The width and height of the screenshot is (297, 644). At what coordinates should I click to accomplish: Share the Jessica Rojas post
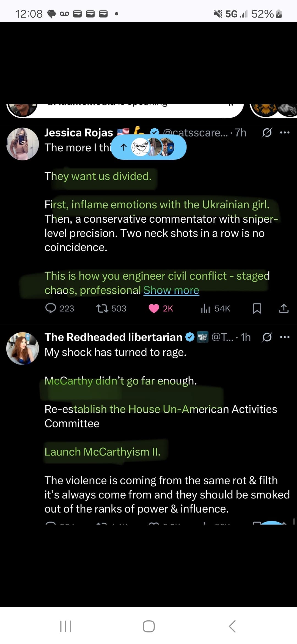(x=284, y=309)
